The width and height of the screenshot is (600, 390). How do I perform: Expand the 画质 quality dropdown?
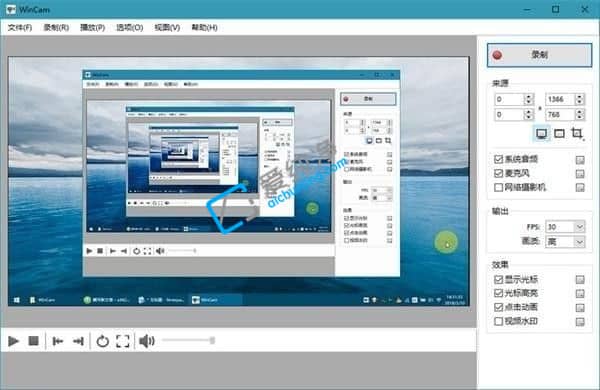[580, 242]
